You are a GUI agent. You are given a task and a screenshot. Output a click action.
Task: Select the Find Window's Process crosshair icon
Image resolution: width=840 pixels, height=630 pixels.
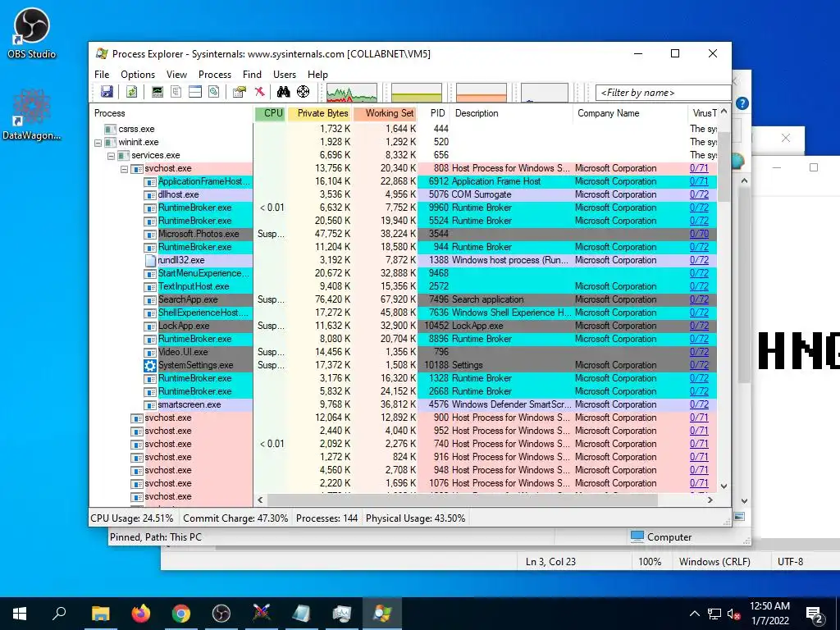click(x=304, y=92)
